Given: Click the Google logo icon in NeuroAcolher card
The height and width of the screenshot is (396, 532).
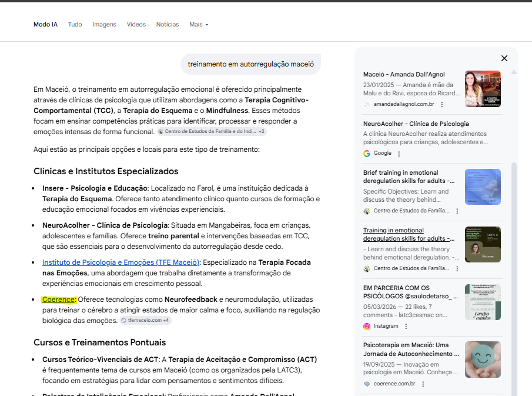Looking at the screenshot, I should point(367,154).
